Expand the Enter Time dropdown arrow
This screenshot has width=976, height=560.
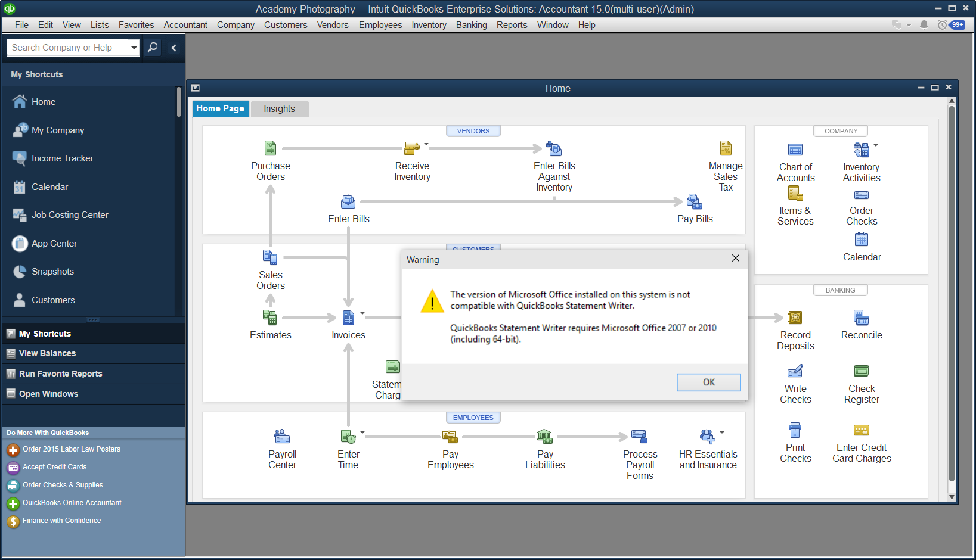click(x=361, y=433)
